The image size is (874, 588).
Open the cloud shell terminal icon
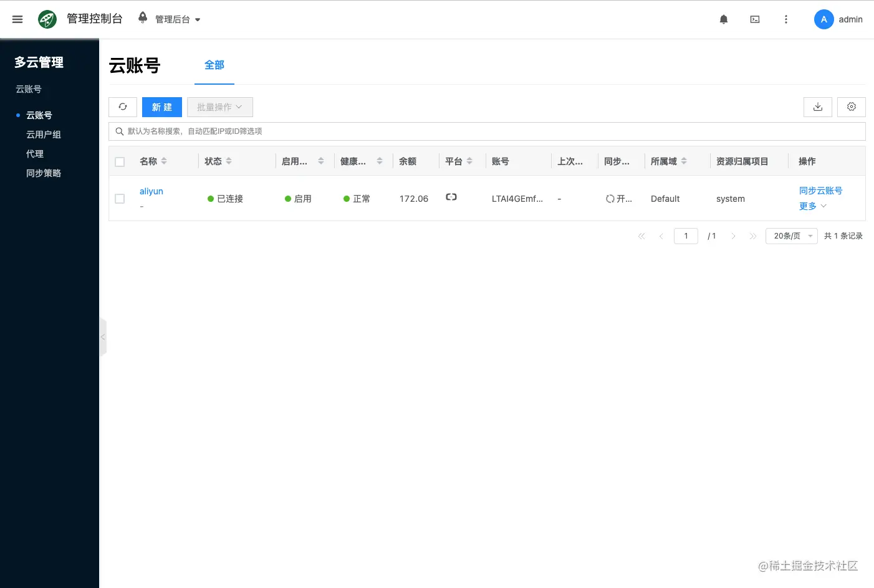click(x=755, y=19)
